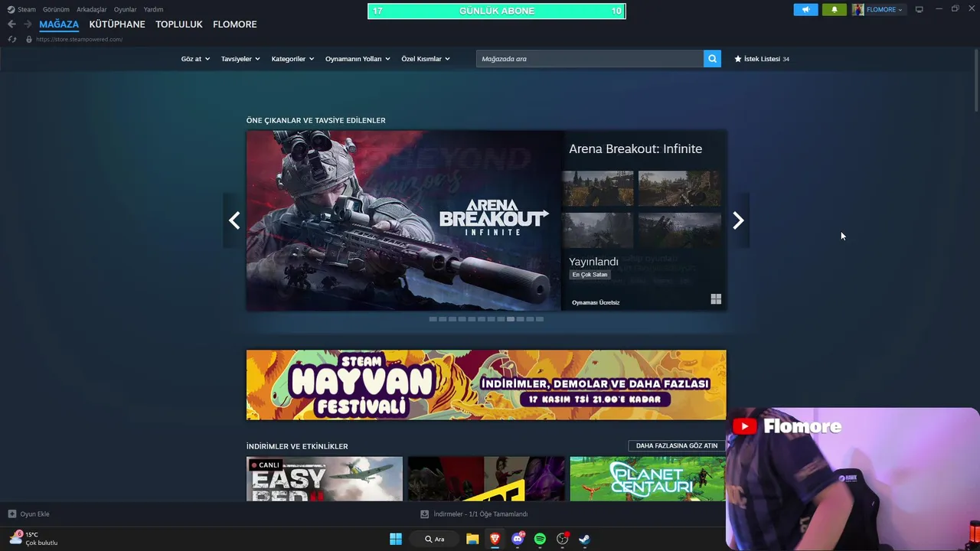Open the Steam Hayvan Festivali banner
The height and width of the screenshot is (551, 980).
(486, 385)
